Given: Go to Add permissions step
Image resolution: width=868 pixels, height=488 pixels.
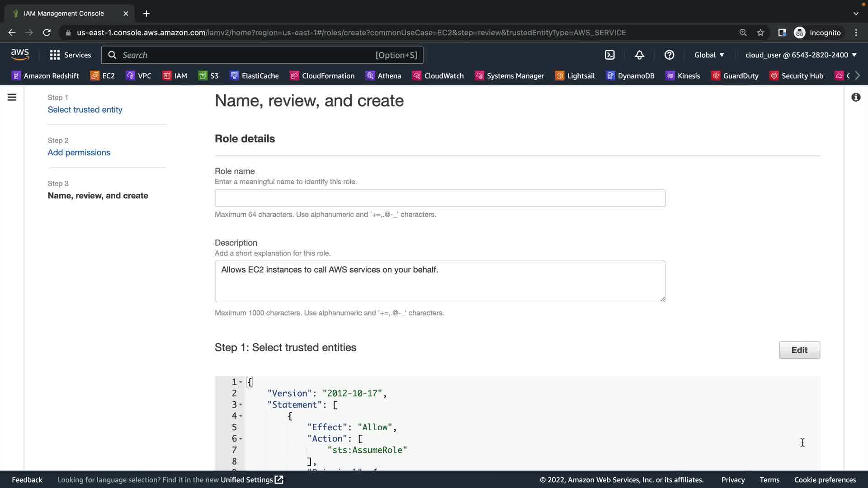Looking at the screenshot, I should point(79,153).
